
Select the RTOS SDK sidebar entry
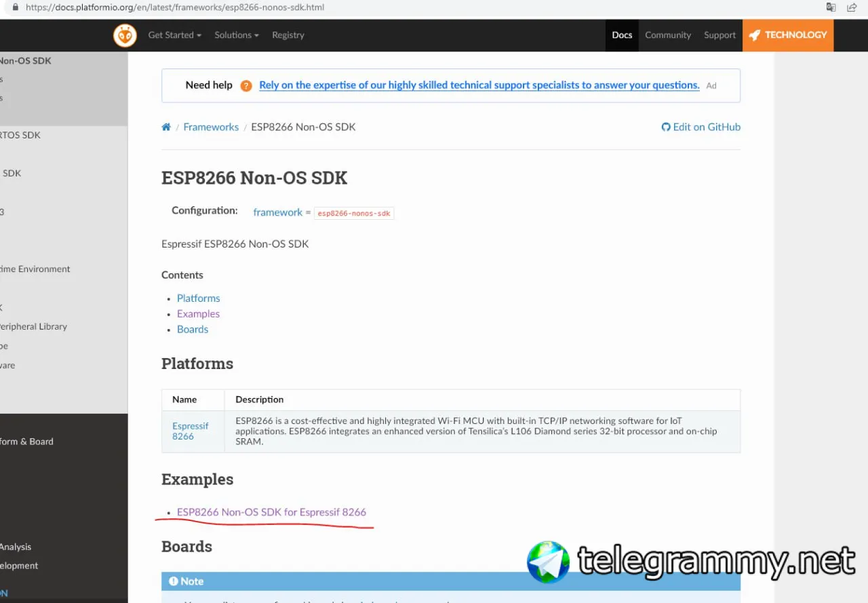(20, 135)
